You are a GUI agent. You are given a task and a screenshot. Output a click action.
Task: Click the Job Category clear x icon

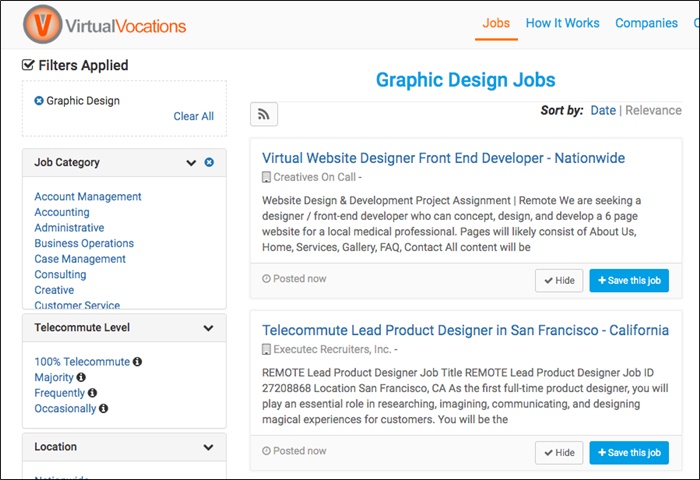(x=209, y=162)
